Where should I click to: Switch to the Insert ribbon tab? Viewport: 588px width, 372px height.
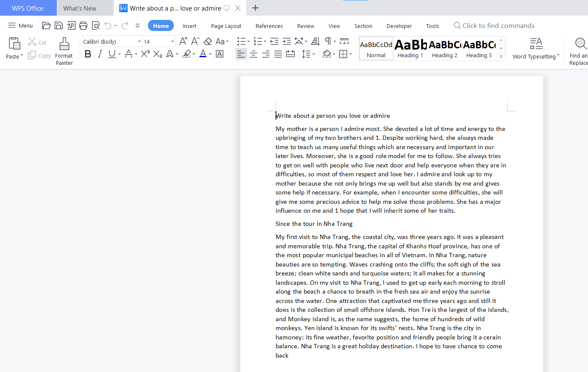click(x=189, y=26)
